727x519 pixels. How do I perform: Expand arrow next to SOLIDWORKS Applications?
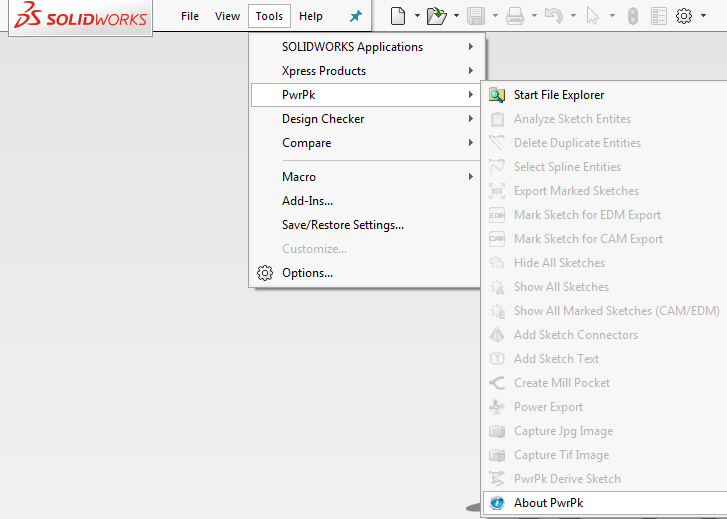(471, 47)
